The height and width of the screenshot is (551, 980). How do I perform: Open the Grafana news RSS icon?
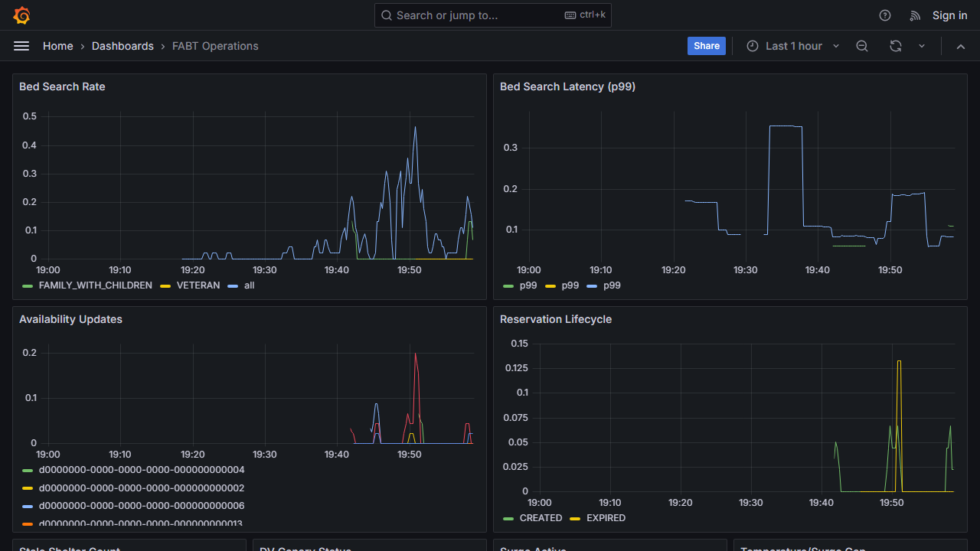tap(914, 15)
